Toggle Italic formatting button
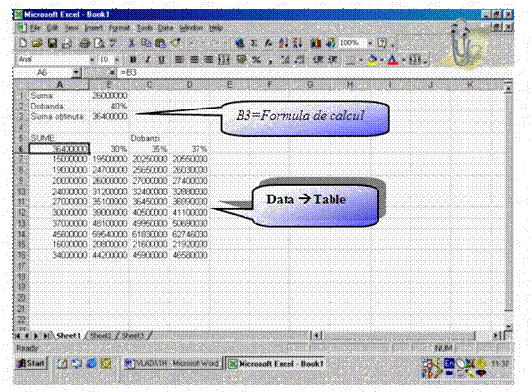Viewport: 532px width, 392px height. pos(148,60)
